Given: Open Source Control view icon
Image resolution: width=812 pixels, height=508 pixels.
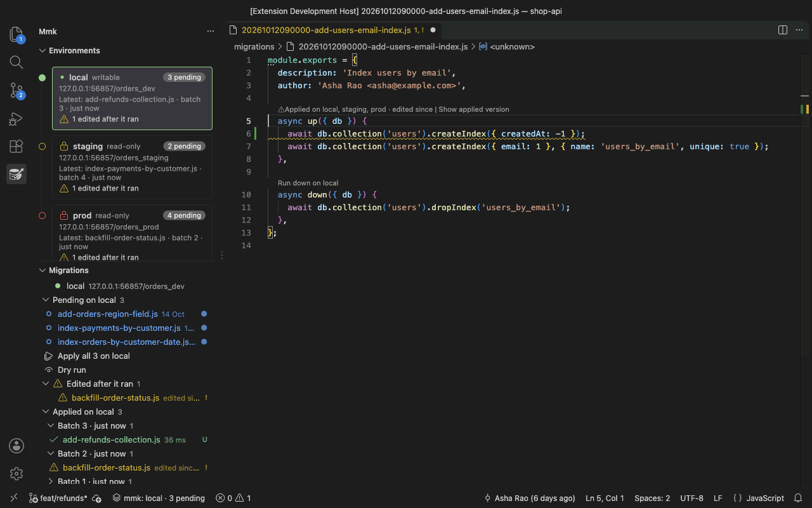Looking at the screenshot, I should pyautogui.click(x=16, y=91).
